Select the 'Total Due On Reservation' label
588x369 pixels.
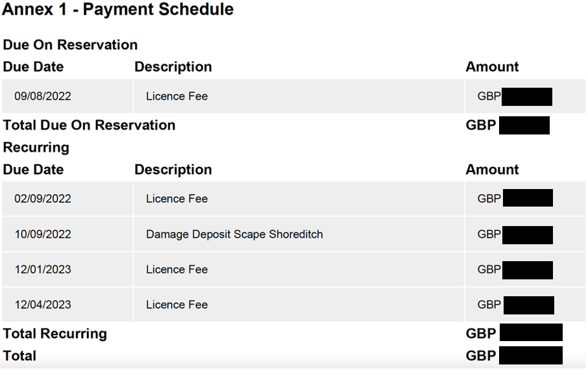pyautogui.click(x=90, y=125)
